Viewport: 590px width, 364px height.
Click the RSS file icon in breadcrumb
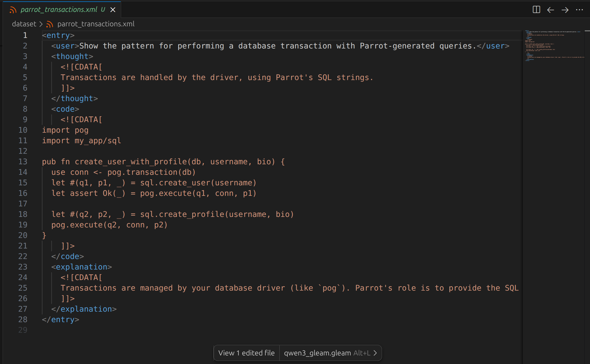point(50,24)
